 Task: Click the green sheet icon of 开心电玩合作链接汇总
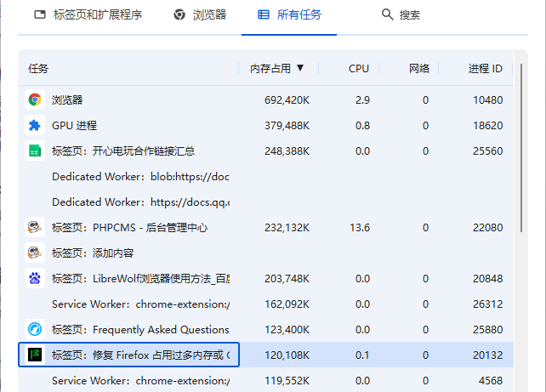(x=35, y=151)
